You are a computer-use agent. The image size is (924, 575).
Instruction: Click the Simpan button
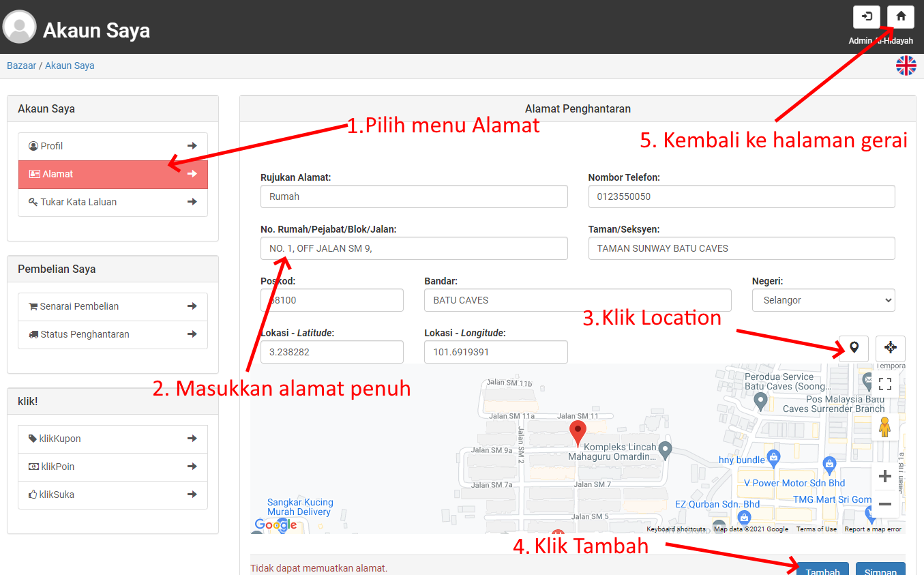tap(880, 570)
